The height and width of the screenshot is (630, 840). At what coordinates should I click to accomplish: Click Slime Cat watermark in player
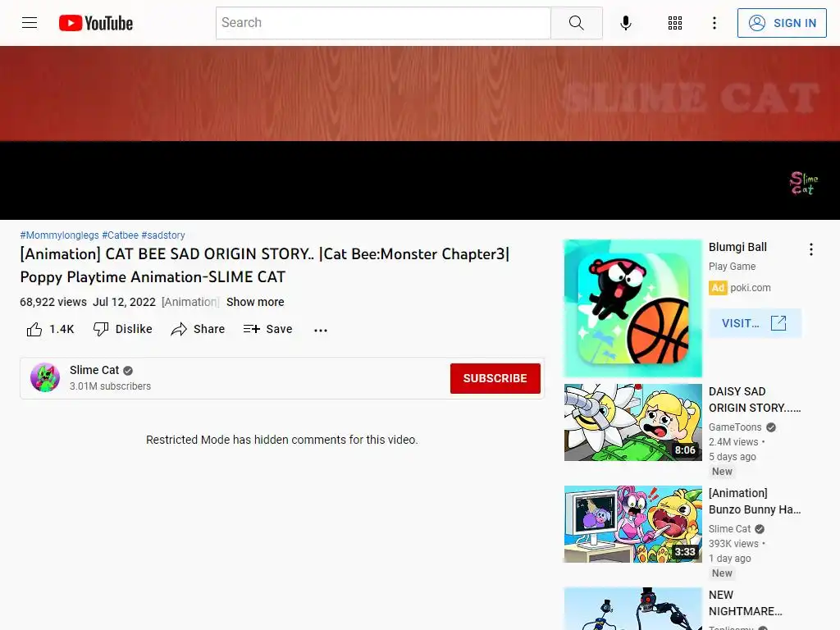[x=804, y=183]
